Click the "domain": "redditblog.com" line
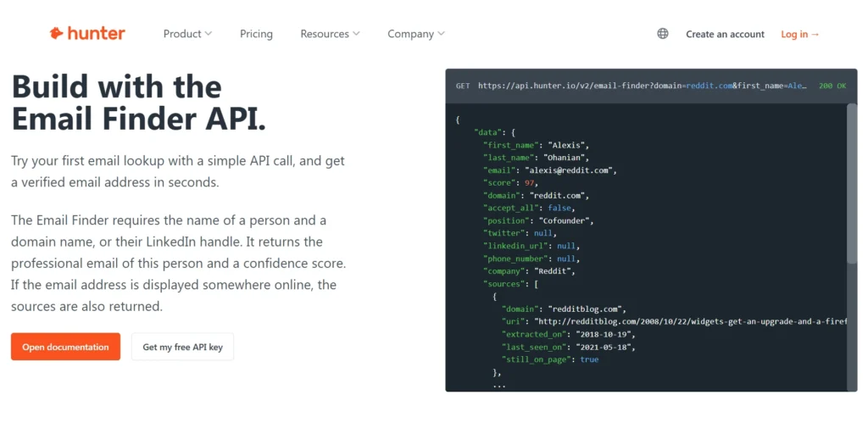Image resolution: width=868 pixels, height=434 pixels. 564,309
